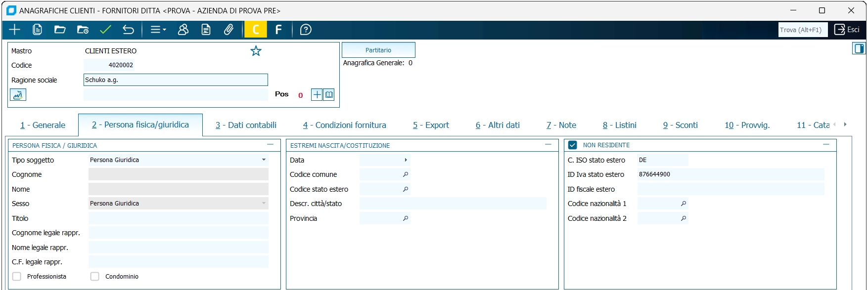Image resolution: width=868 pixels, height=290 pixels.
Task: Click the Esci exit button
Action: [x=847, y=30]
